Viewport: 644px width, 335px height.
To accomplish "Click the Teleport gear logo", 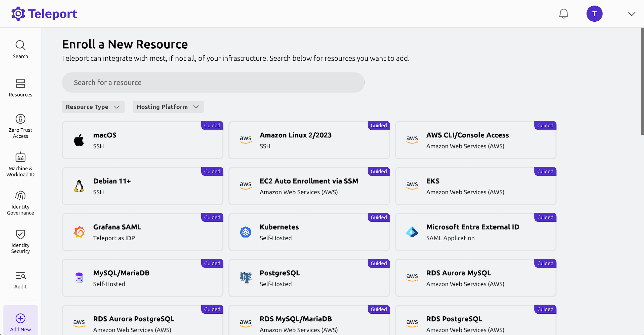I will click(x=18, y=13).
